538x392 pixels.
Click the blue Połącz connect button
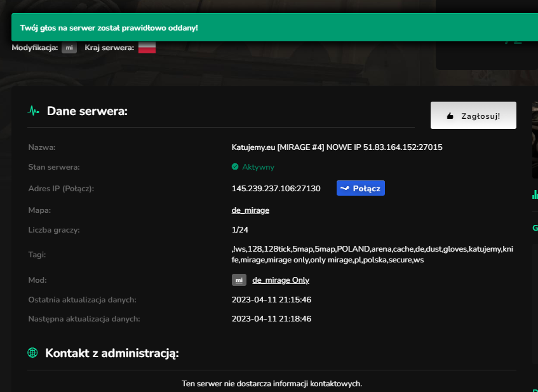(361, 188)
